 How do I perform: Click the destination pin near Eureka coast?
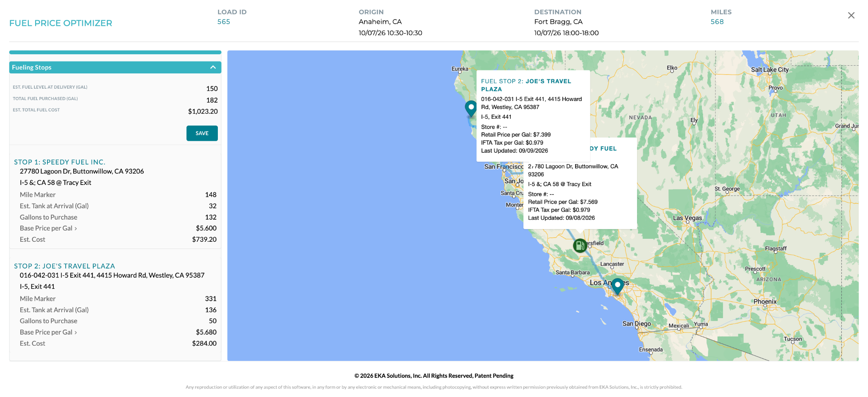click(x=471, y=109)
